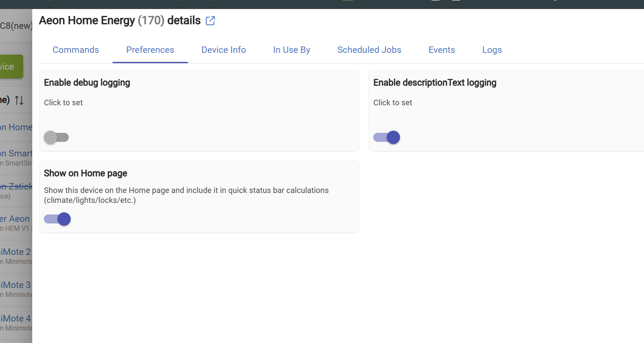Image resolution: width=644 pixels, height=343 pixels.
Task: Disable descriptionText logging toggle
Action: coord(386,138)
